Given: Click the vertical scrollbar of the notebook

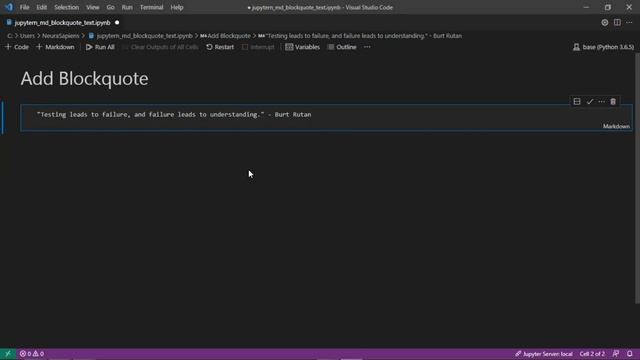Looking at the screenshot, I should 637,178.
